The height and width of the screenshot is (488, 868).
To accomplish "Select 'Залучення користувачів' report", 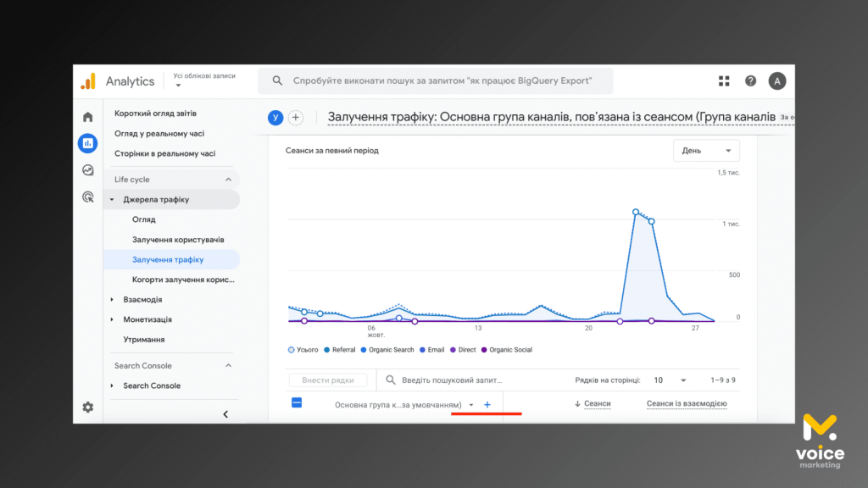I will (x=178, y=240).
